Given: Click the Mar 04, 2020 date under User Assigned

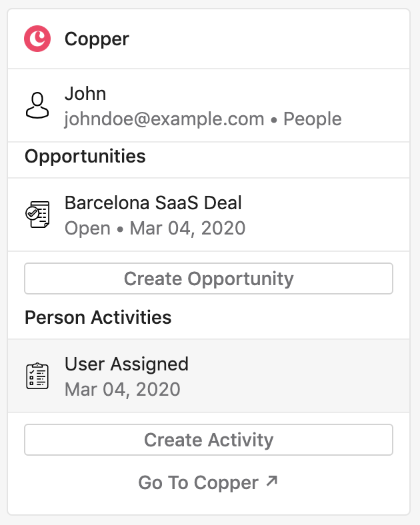Looking at the screenshot, I should click(x=123, y=389).
